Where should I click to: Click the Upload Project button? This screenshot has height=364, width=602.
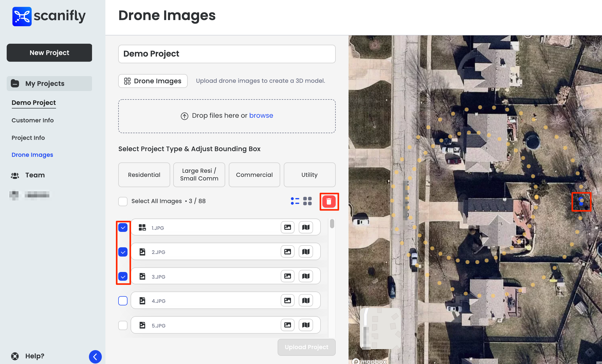(306, 347)
